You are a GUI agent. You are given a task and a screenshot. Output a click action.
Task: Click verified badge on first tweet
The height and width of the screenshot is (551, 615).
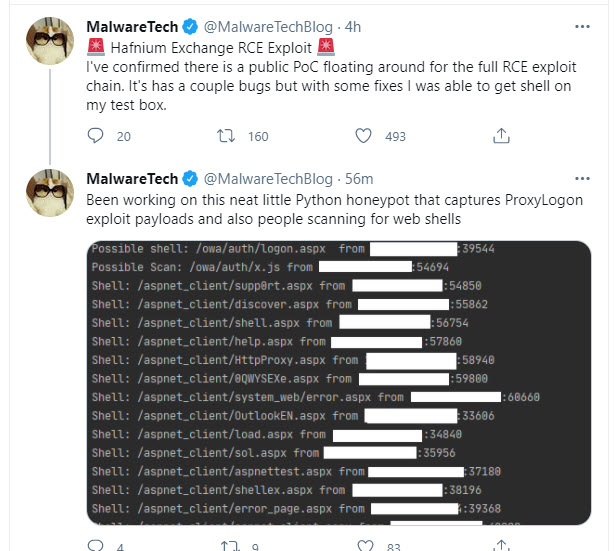pos(191,27)
